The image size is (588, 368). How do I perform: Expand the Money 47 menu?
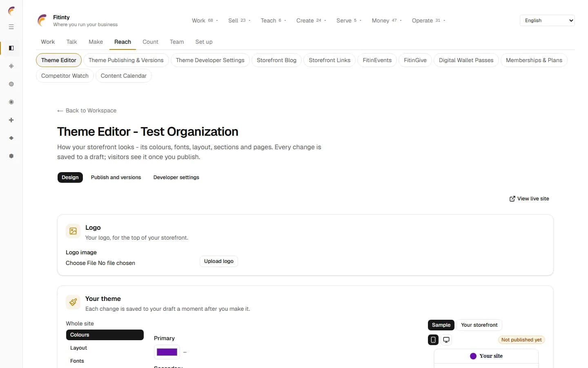[x=387, y=20]
